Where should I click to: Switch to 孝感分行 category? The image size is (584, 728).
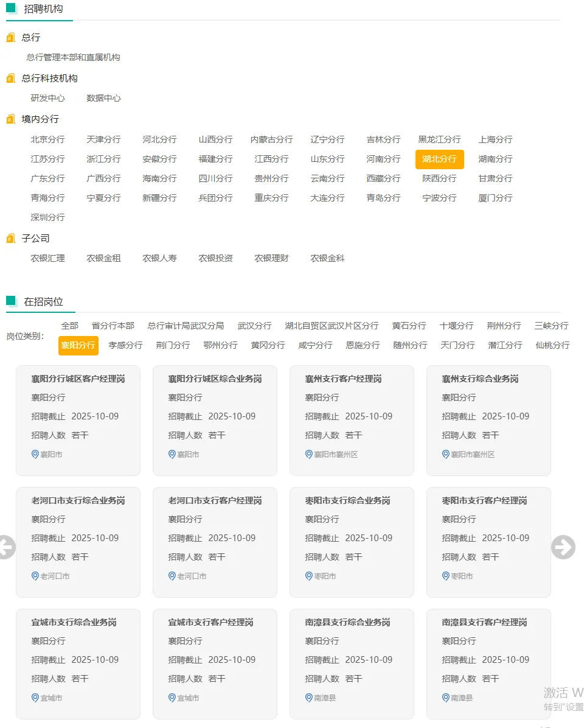click(125, 345)
